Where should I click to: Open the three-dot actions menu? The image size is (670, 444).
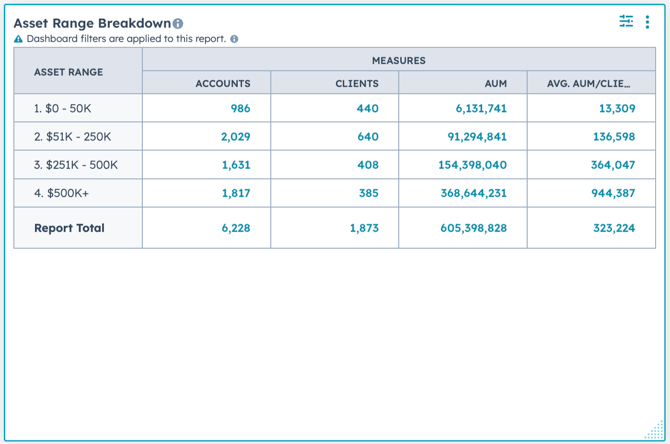click(647, 22)
